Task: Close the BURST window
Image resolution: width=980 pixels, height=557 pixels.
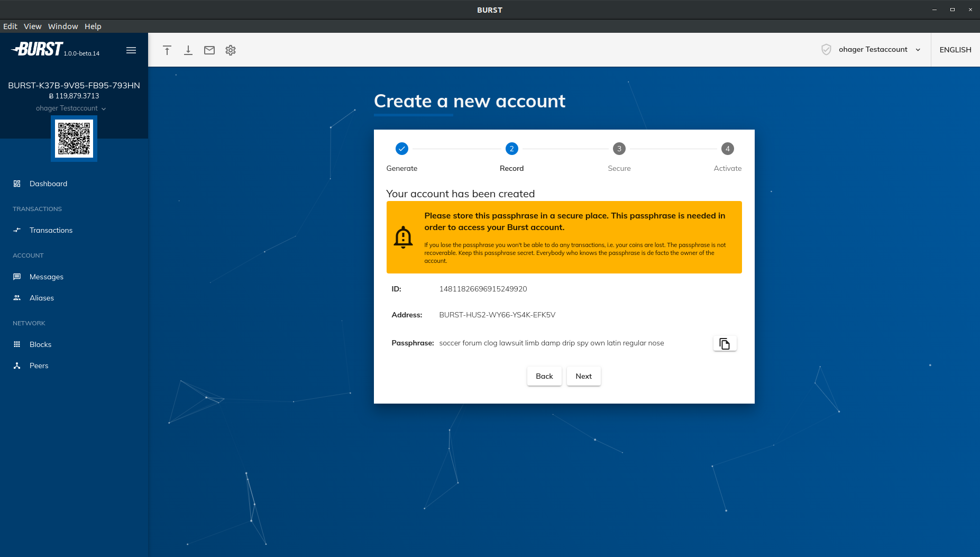Action: [970, 10]
